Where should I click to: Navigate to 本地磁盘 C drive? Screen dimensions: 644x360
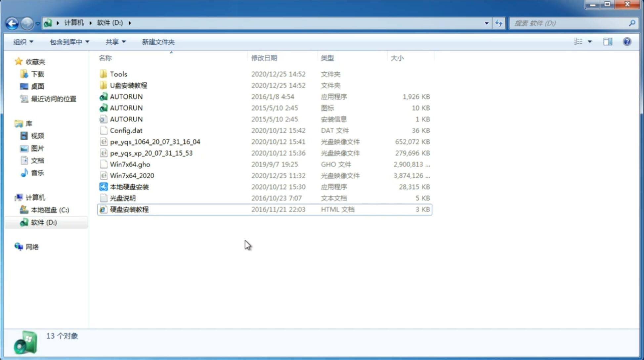(50, 209)
